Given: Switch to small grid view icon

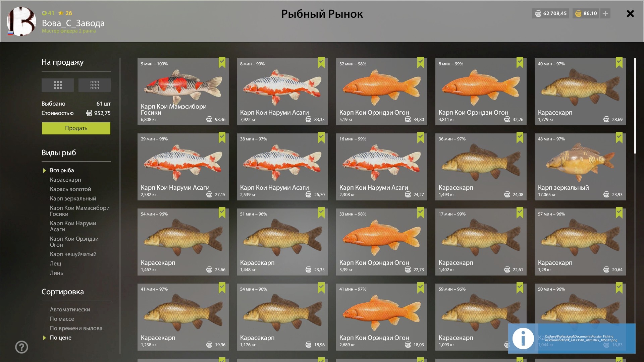Looking at the screenshot, I should [94, 85].
